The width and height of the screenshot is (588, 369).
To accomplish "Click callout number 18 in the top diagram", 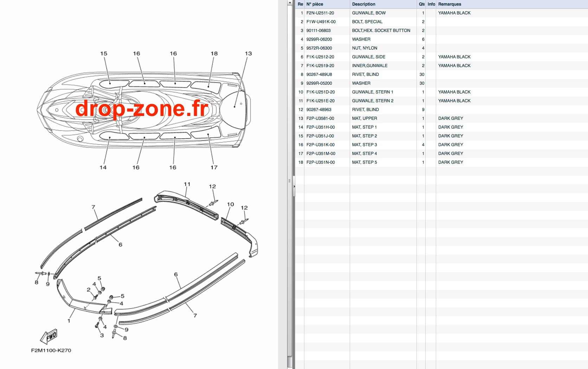I will coord(214,53).
